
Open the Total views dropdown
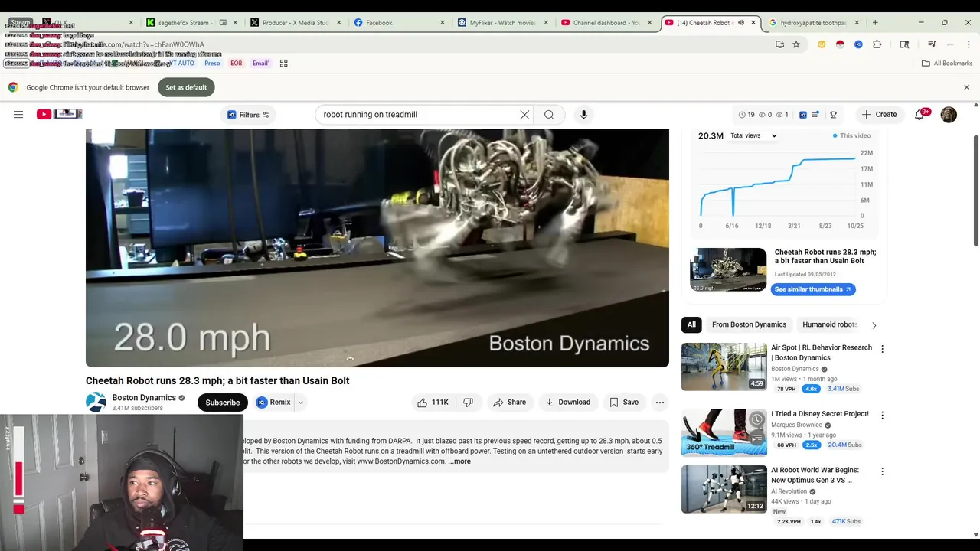[x=753, y=135]
